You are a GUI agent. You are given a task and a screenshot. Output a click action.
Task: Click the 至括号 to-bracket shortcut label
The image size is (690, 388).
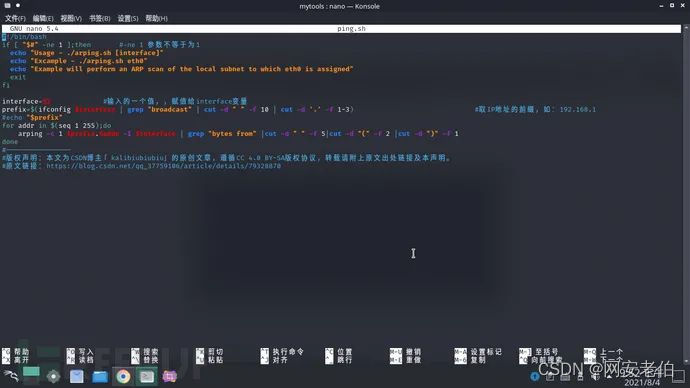[x=547, y=352]
